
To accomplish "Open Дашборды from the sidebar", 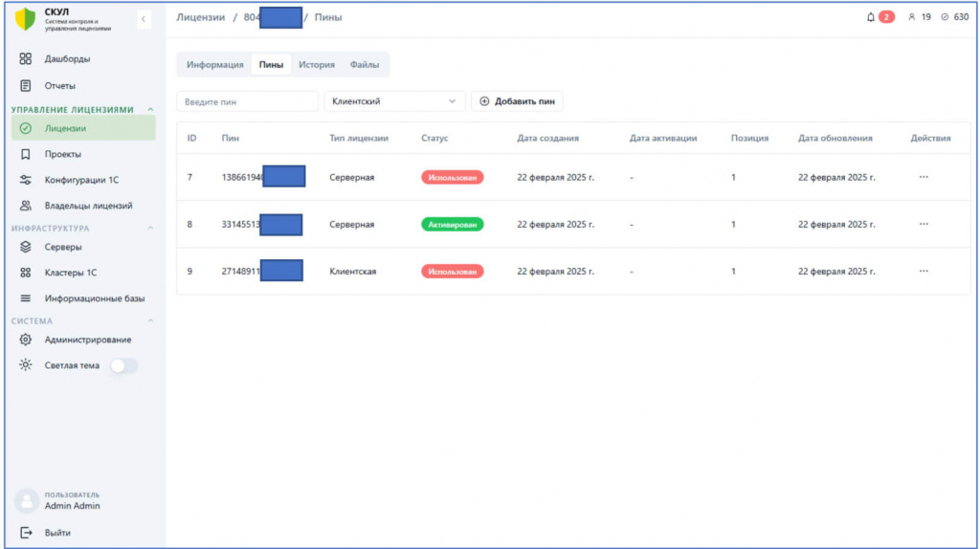I will tap(67, 58).
